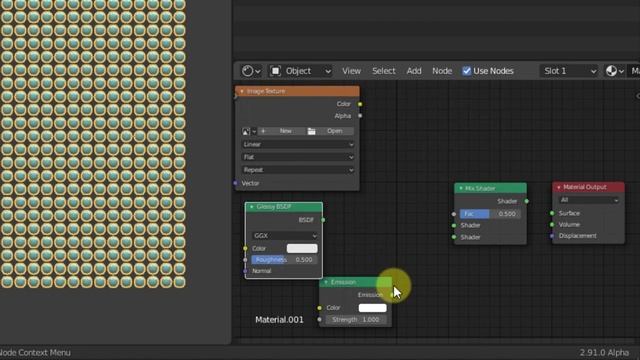Screen dimensions: 640x360
Task: Open the Object shader type dropdown
Action: click(300, 71)
